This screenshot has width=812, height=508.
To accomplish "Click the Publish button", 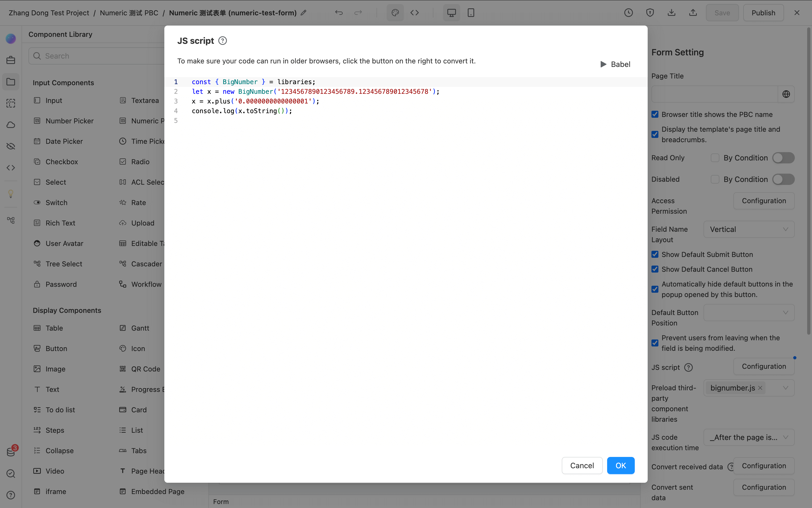I will coord(763,13).
